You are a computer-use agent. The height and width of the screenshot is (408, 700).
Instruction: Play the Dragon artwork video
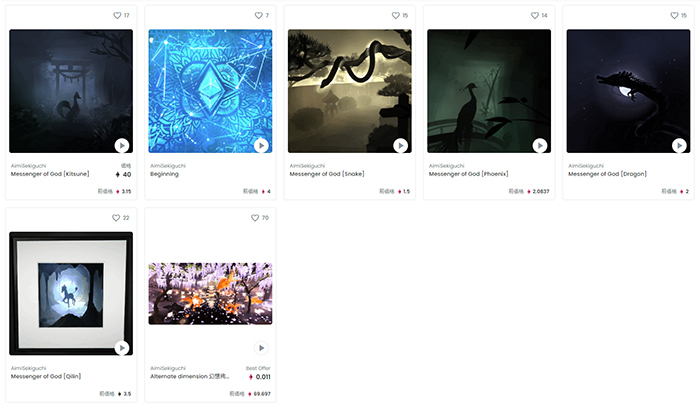[679, 146]
